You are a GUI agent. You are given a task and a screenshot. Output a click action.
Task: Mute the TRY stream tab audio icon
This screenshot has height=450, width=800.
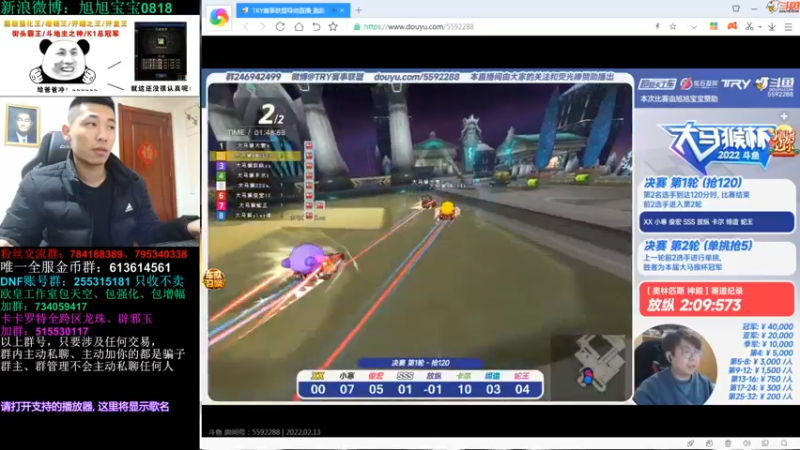pos(334,10)
